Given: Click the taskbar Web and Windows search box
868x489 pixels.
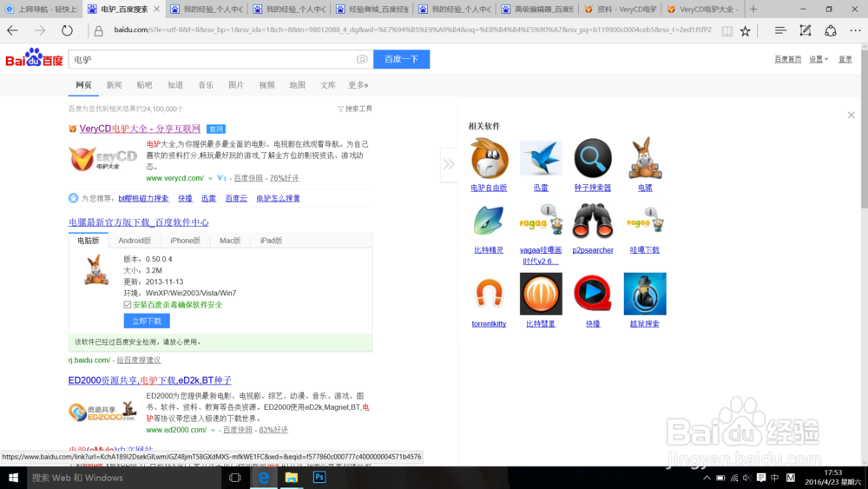Looking at the screenshot, I should tap(124, 478).
